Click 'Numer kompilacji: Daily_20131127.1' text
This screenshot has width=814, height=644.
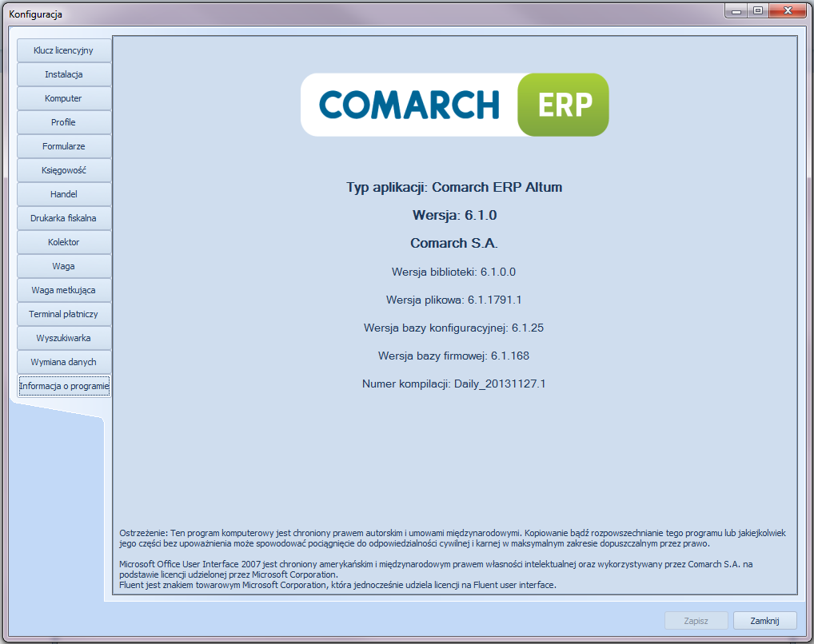point(453,384)
